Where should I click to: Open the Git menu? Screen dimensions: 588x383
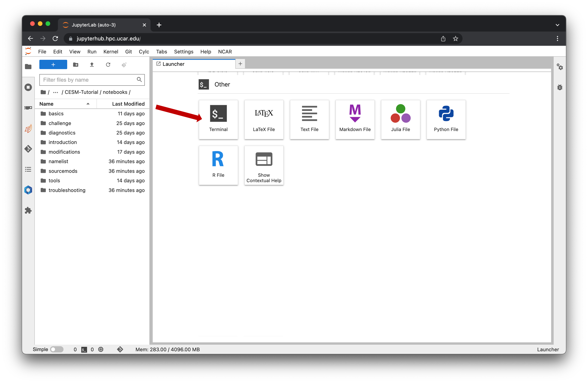tap(128, 51)
